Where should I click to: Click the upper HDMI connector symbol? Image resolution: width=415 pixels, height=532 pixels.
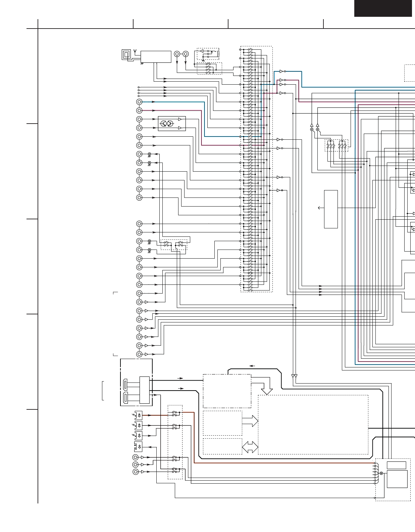tap(125, 384)
